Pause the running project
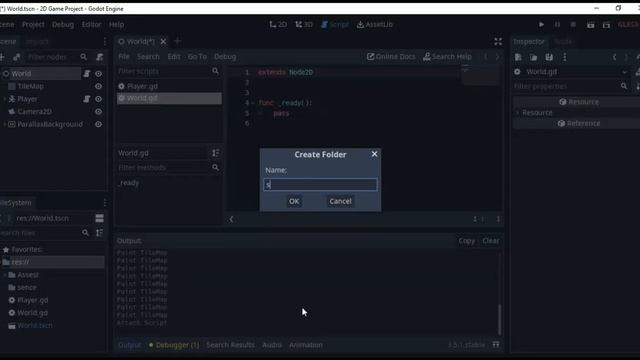640x360 pixels. point(557,24)
